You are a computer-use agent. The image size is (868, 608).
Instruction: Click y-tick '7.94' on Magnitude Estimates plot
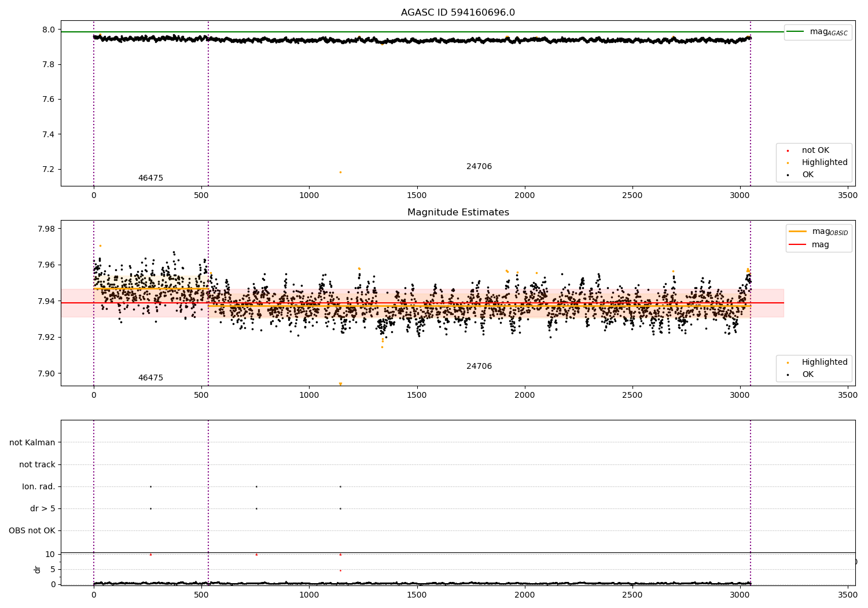(47, 301)
